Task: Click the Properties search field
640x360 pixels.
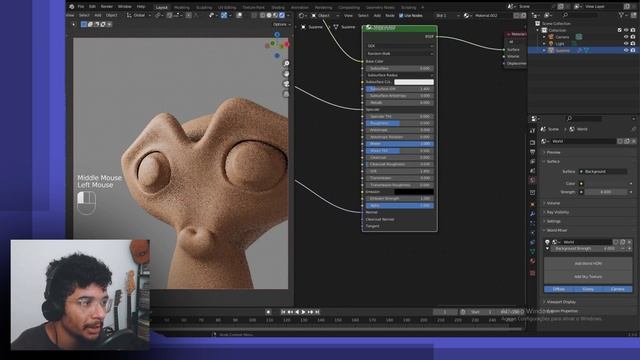Action: [x=584, y=119]
